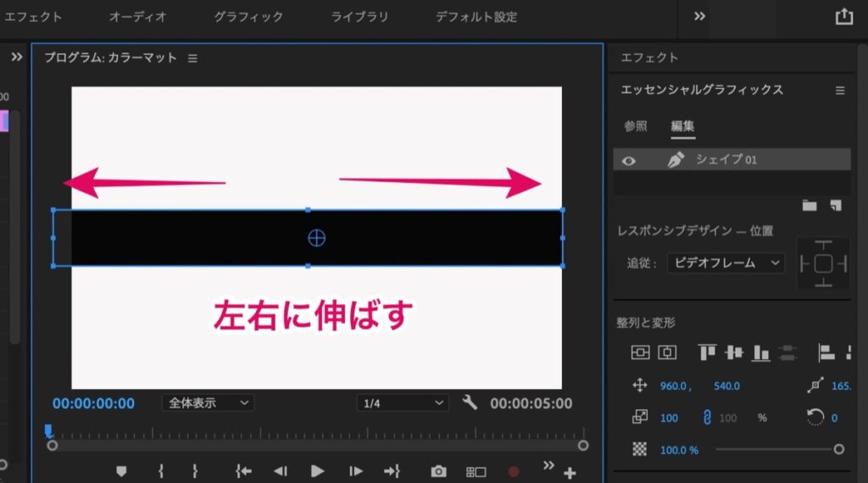This screenshot has height=483, width=868.
Task: Click the export share icon
Action: (843, 17)
